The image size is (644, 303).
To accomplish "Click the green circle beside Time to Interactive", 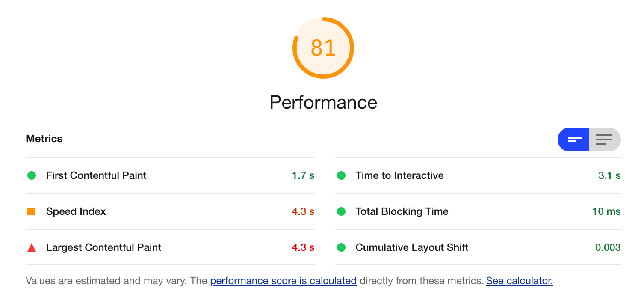I will tap(341, 175).
